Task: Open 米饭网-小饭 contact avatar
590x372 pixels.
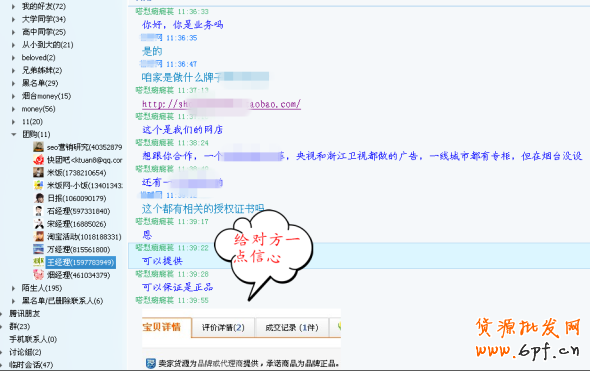Action: (x=38, y=185)
